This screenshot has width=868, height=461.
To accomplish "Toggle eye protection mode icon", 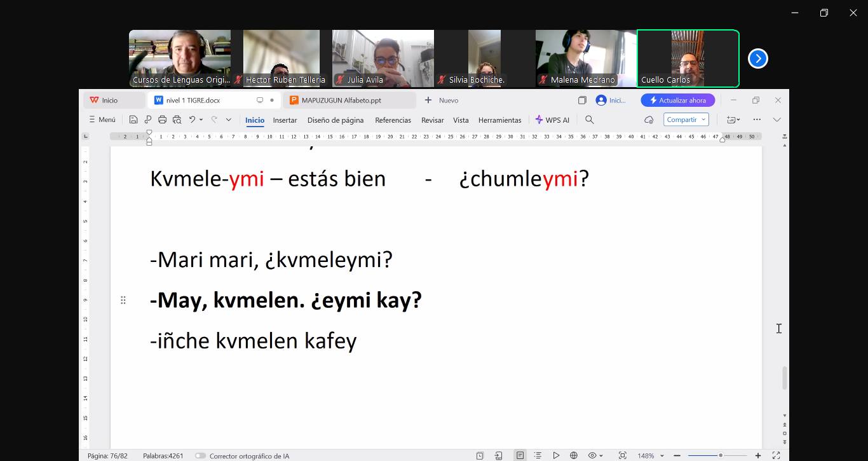I will [x=592, y=455].
